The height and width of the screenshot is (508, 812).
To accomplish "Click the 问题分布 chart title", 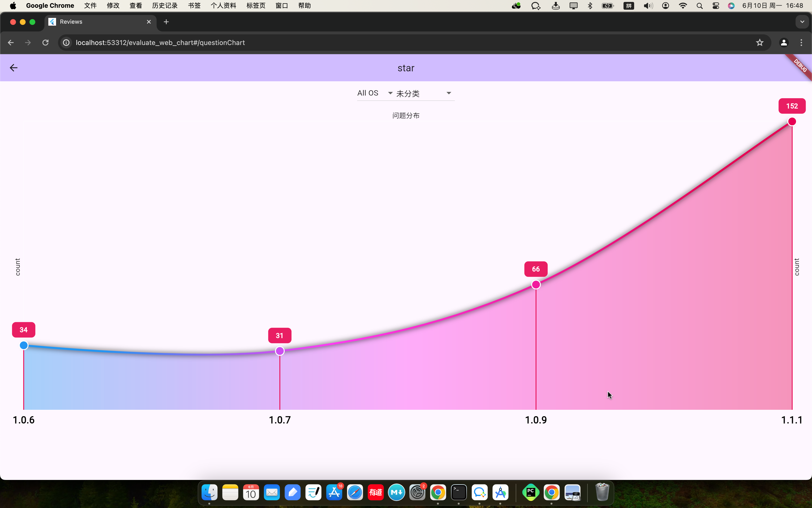I will (x=406, y=116).
